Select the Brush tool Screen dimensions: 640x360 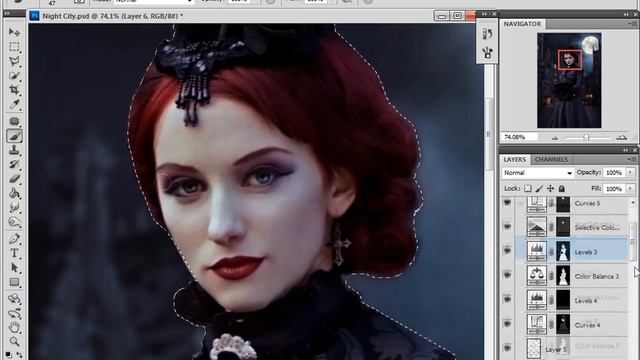[14, 136]
